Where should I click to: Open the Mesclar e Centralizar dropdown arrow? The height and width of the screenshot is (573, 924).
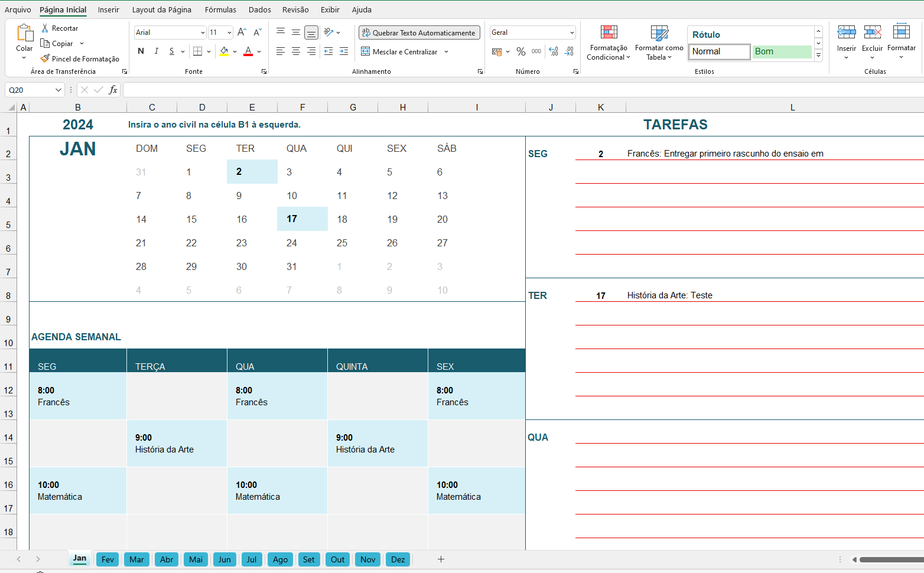click(447, 51)
